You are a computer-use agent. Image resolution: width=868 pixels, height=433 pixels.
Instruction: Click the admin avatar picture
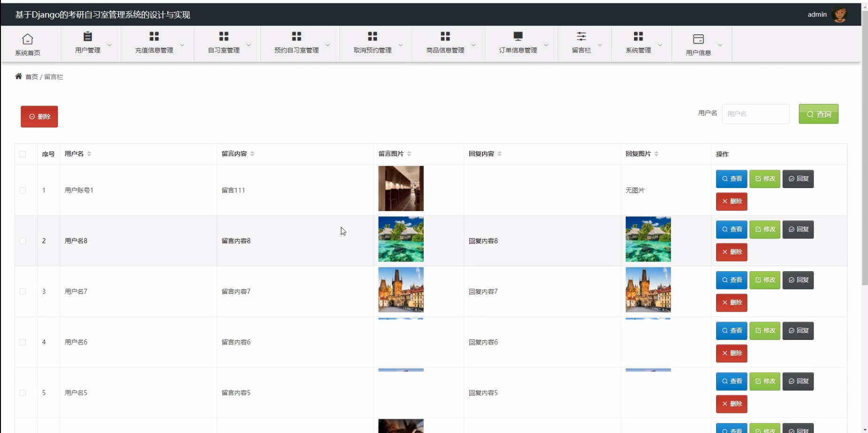(x=840, y=15)
